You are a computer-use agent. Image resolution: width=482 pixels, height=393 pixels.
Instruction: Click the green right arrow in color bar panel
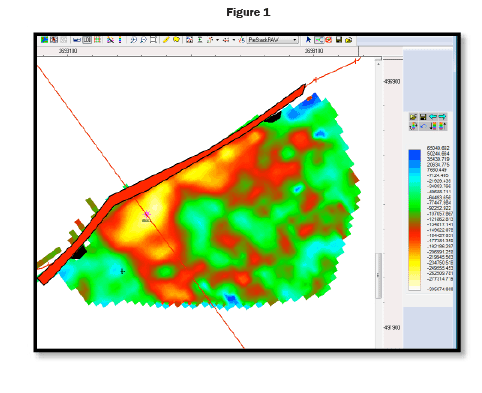pos(442,117)
